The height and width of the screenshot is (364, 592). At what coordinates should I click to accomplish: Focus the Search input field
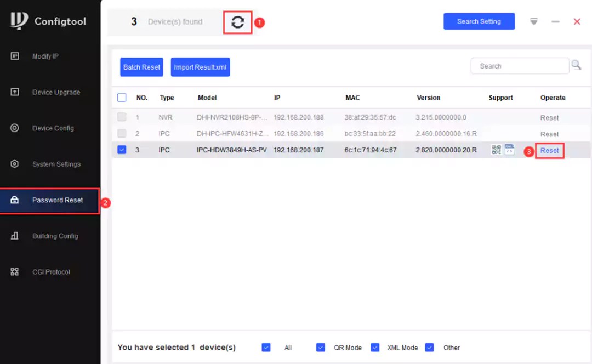pyautogui.click(x=520, y=66)
